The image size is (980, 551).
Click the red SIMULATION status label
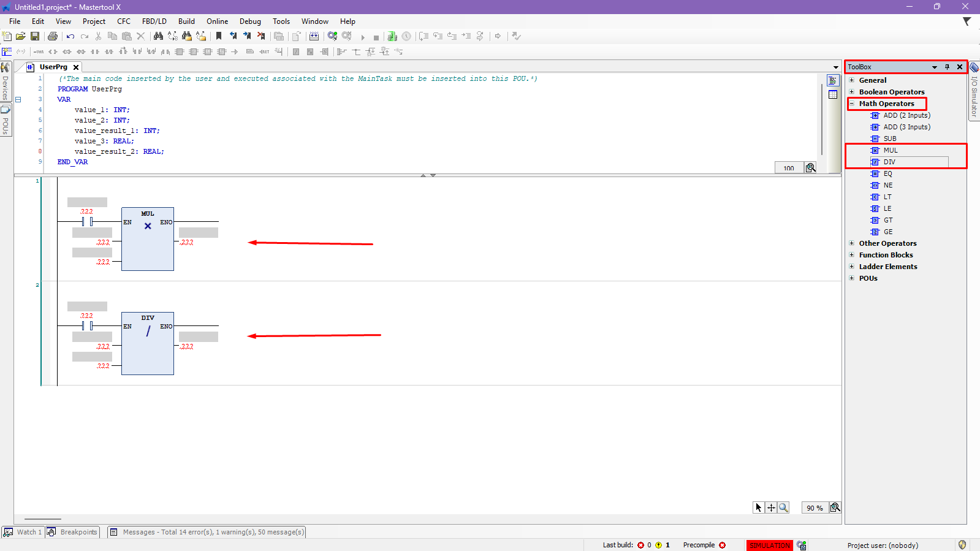point(769,545)
